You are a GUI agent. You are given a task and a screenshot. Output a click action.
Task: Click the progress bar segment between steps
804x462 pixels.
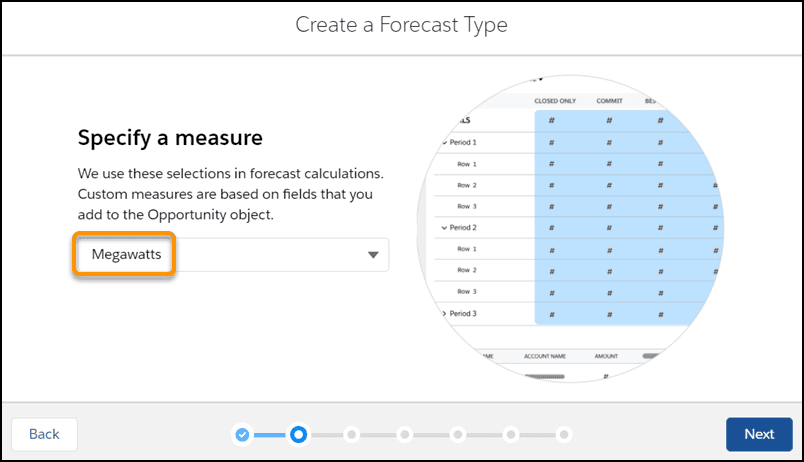[270, 435]
